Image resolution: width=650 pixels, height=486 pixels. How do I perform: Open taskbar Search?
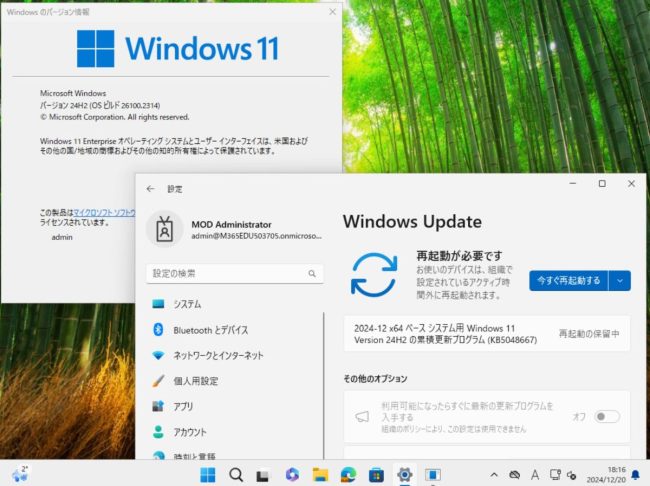[x=236, y=475]
